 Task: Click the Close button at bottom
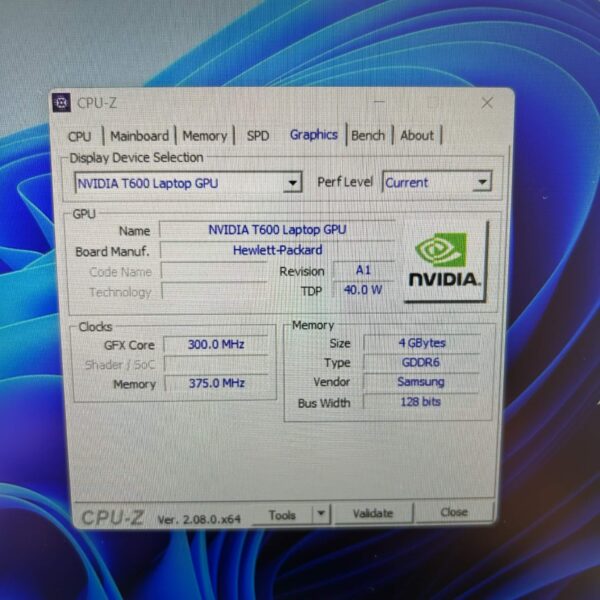click(x=455, y=512)
